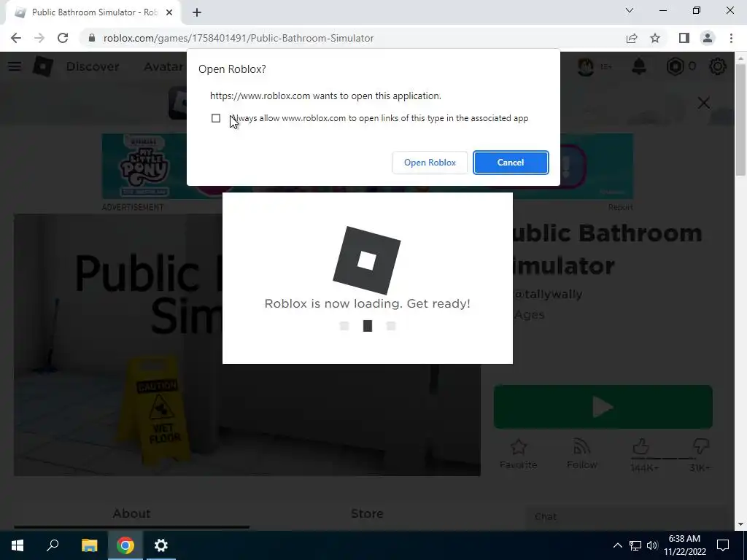Screen dimensions: 747x560
Task: Show hidden system tray icons
Action: pos(617,545)
